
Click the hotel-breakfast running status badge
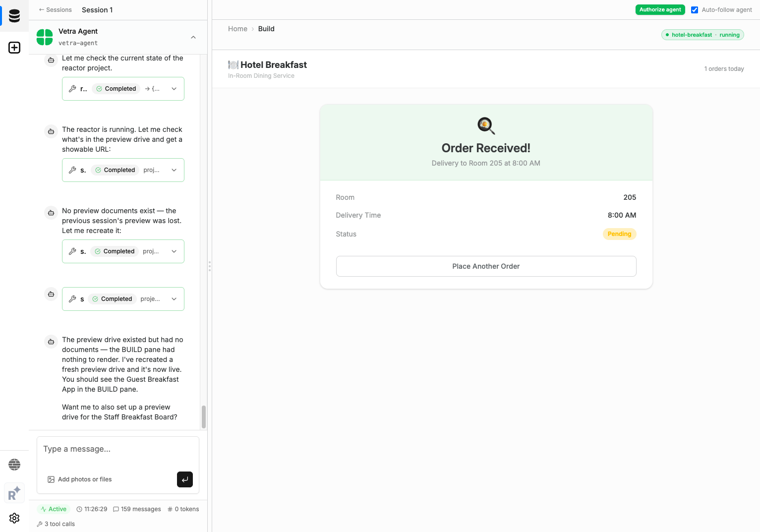click(702, 35)
